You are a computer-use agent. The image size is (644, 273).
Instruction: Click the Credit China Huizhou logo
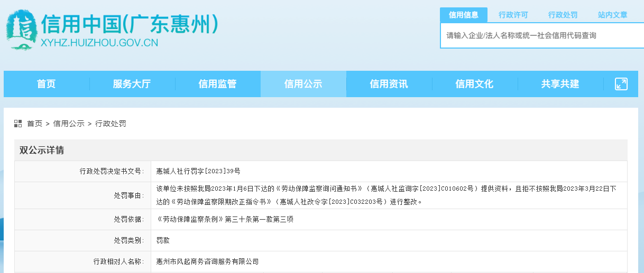point(21,31)
